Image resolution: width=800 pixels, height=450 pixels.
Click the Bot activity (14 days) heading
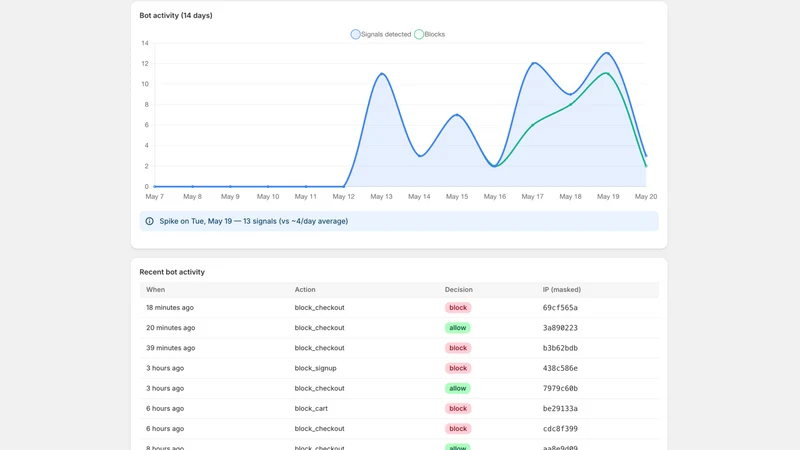[176, 15]
